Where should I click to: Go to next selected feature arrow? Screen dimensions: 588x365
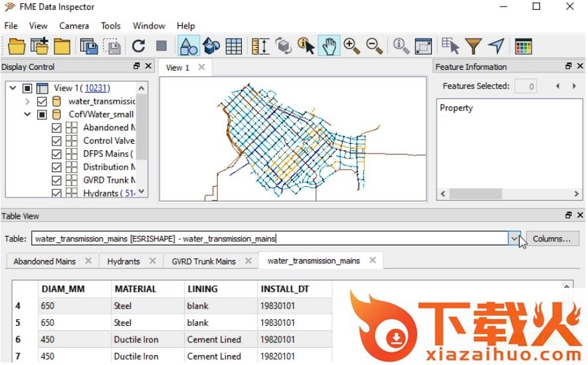[x=574, y=86]
